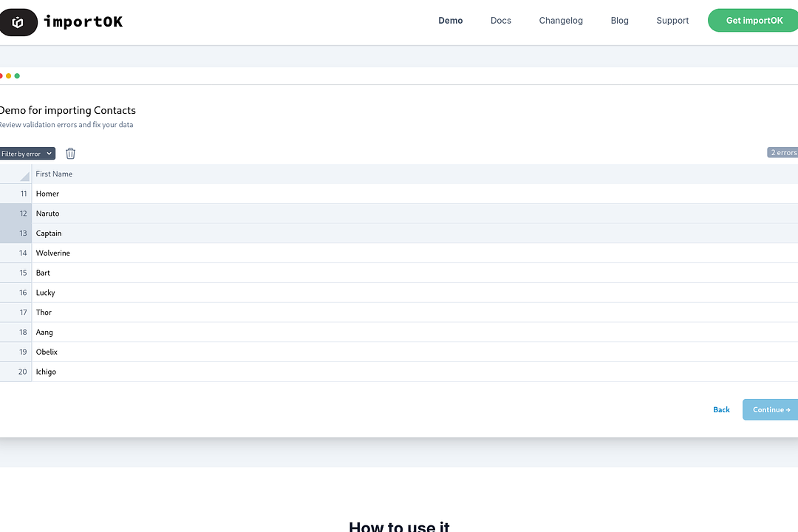Click the select-all corner triangle in table
The image size is (798, 532).
(x=24, y=176)
